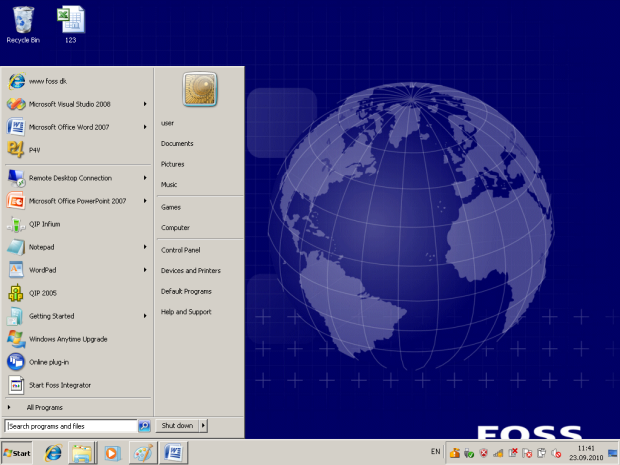The width and height of the screenshot is (620, 465).
Task: Expand WordPad recent files arrow
Action: point(145,270)
